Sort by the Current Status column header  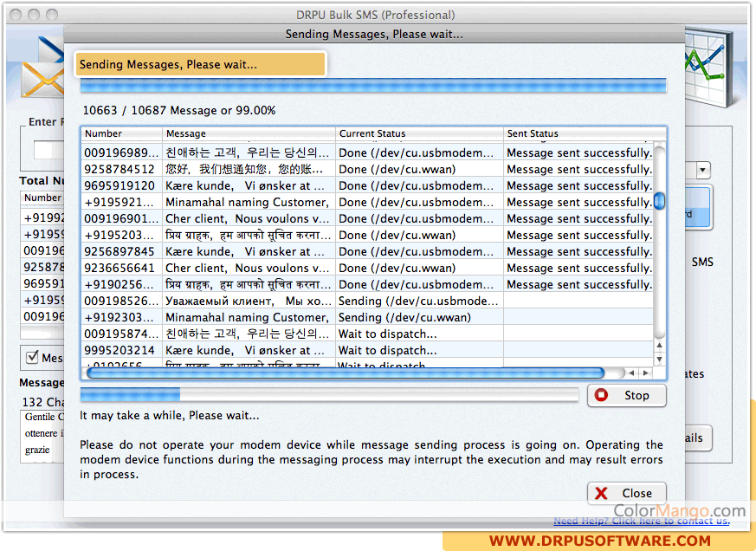(x=419, y=133)
